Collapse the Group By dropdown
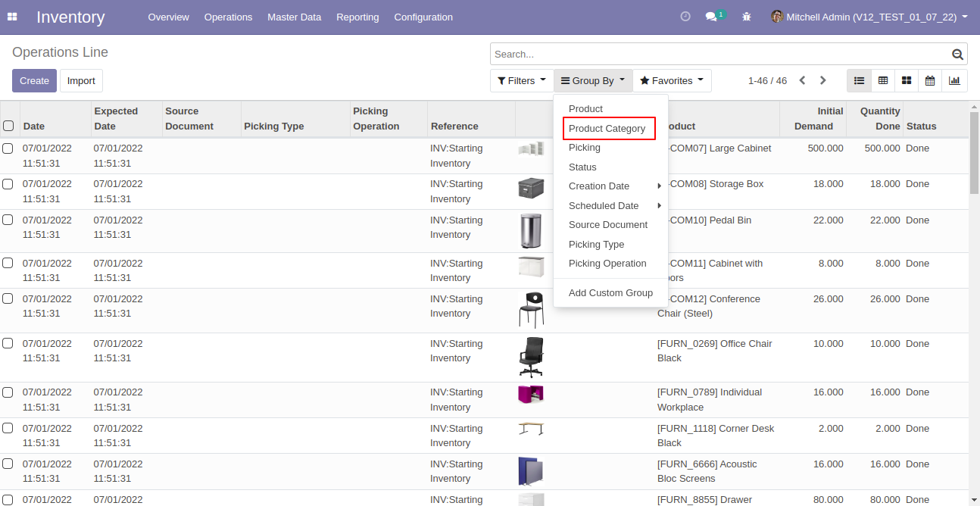Viewport: 980px width, 506px height. pyautogui.click(x=593, y=80)
